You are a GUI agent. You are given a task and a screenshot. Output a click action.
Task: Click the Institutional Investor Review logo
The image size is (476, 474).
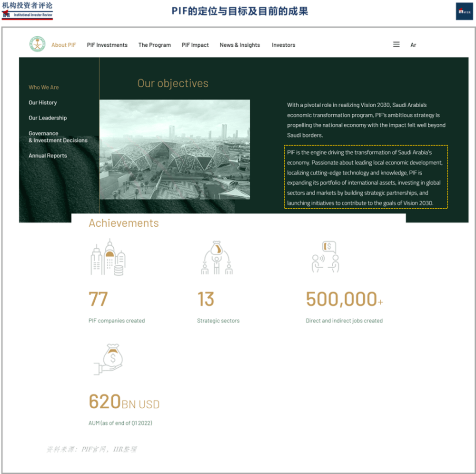tap(27, 10)
